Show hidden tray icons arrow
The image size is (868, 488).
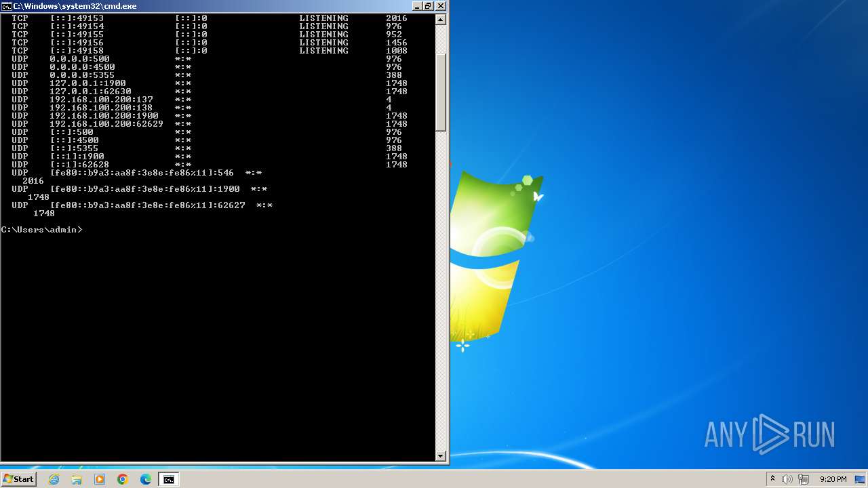pyautogui.click(x=772, y=479)
